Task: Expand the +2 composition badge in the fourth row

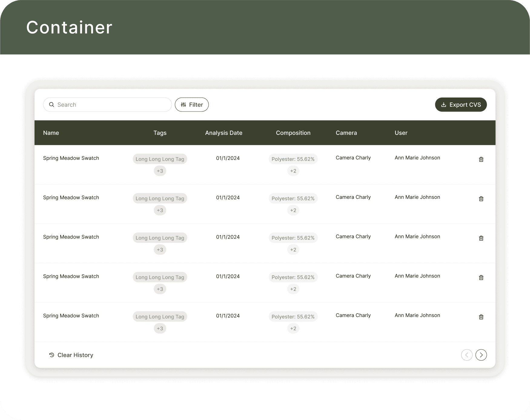Action: 293,289
